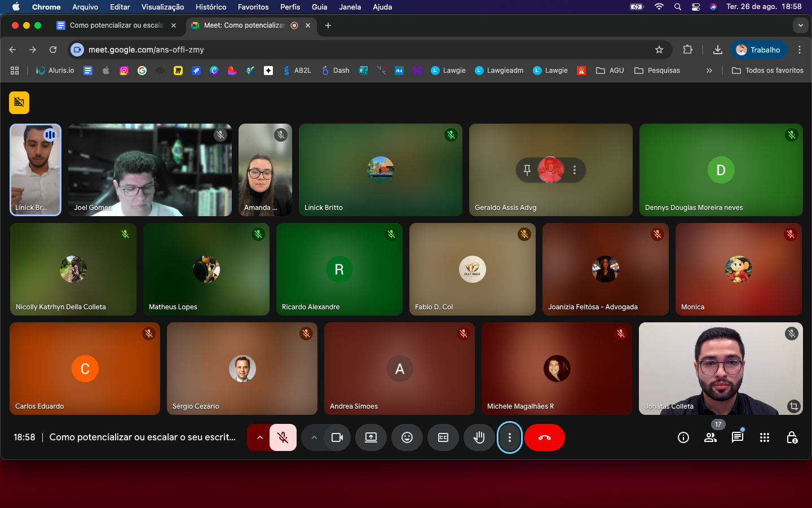Open the emoji reactions panel

(x=407, y=437)
